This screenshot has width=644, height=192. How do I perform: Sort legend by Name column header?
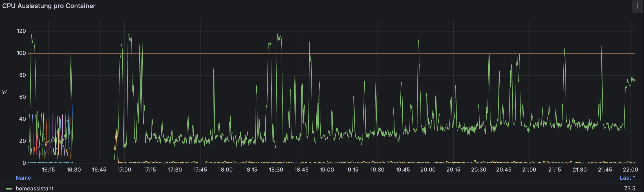pyautogui.click(x=23, y=178)
